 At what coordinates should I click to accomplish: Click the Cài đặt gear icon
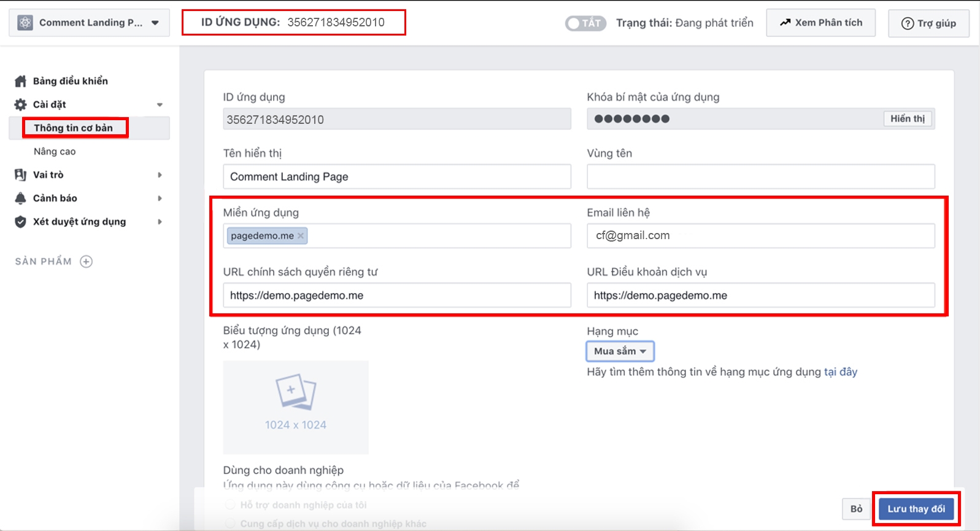(20, 104)
